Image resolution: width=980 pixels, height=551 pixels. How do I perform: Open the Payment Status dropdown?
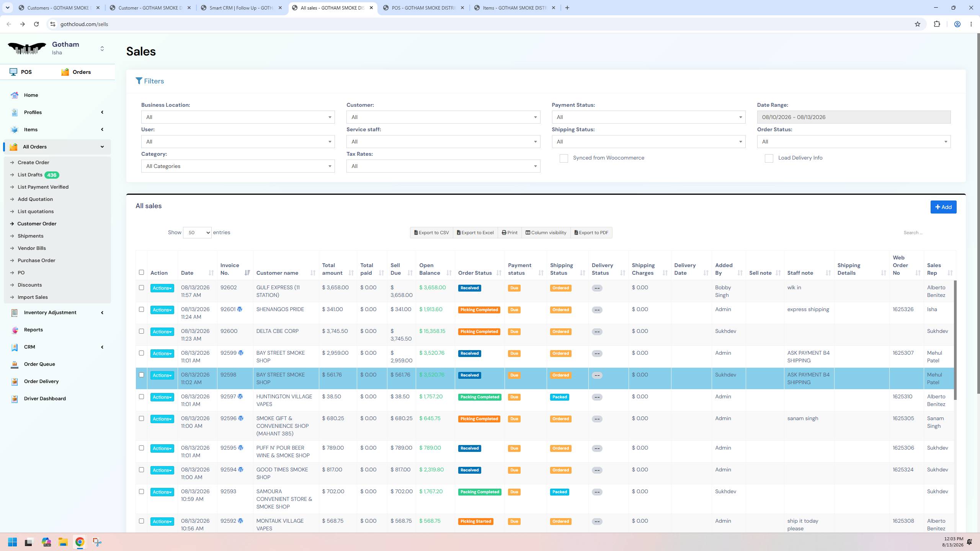coord(648,117)
